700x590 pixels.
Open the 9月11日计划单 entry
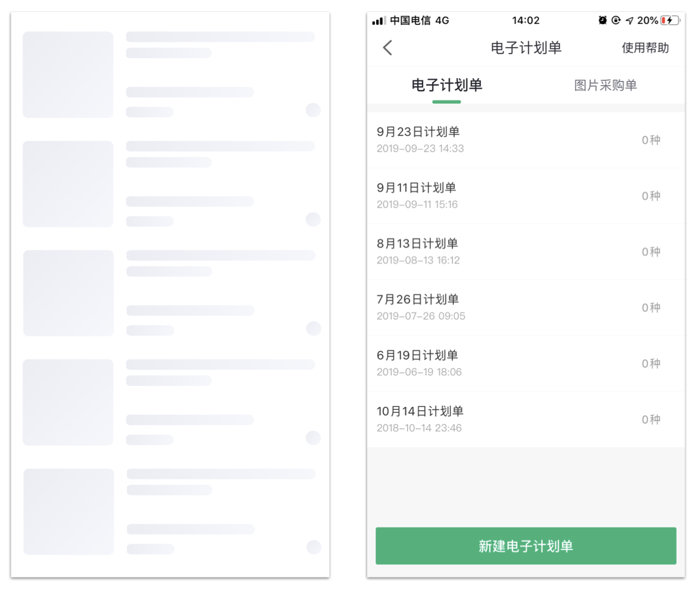(526, 196)
